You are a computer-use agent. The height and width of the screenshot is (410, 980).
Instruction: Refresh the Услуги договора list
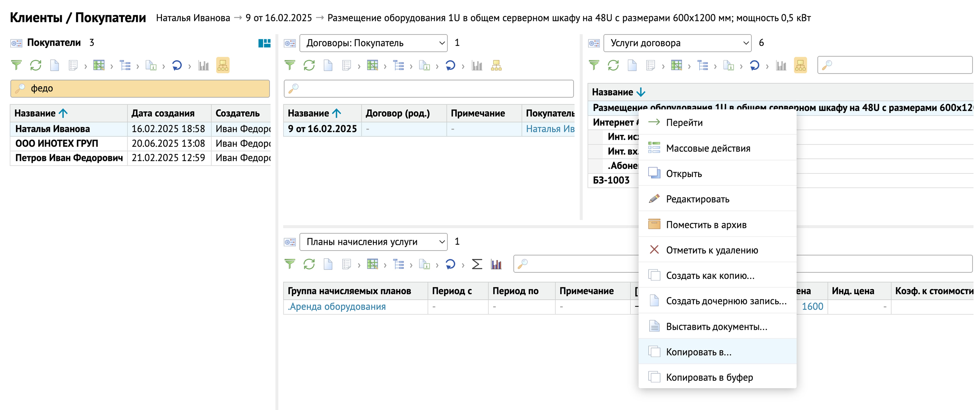[x=613, y=65]
